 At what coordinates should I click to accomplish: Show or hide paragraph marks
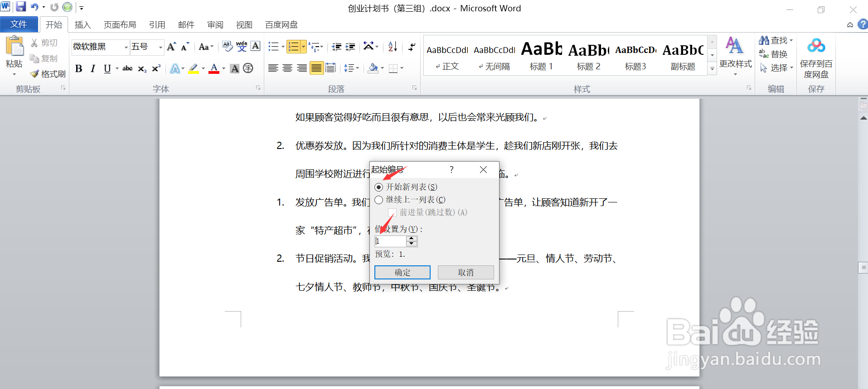pos(412,46)
